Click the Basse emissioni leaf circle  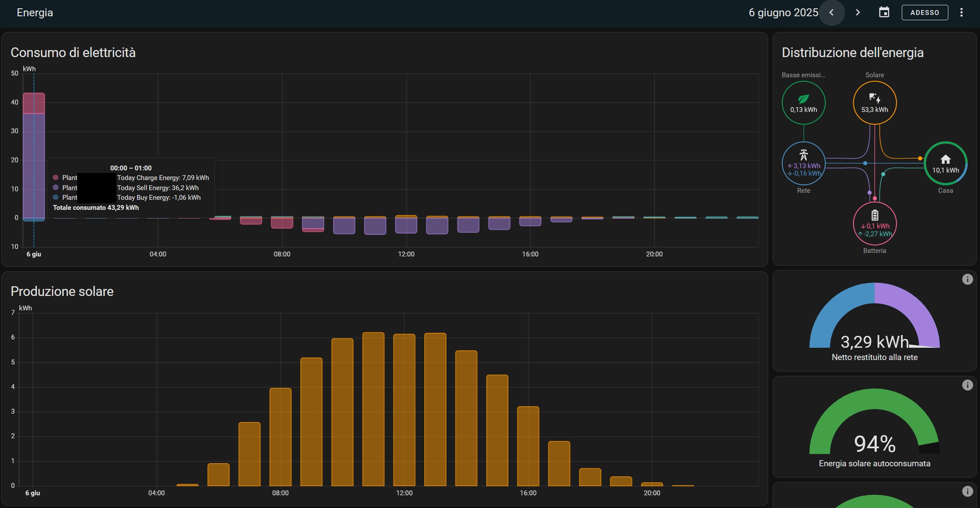[803, 103]
